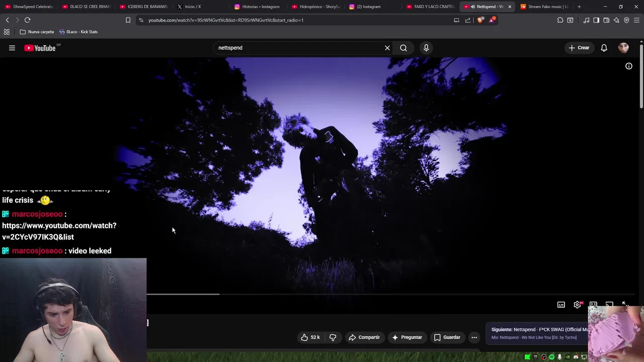Open the account avatar menu
The image size is (644, 362).
[x=623, y=48]
